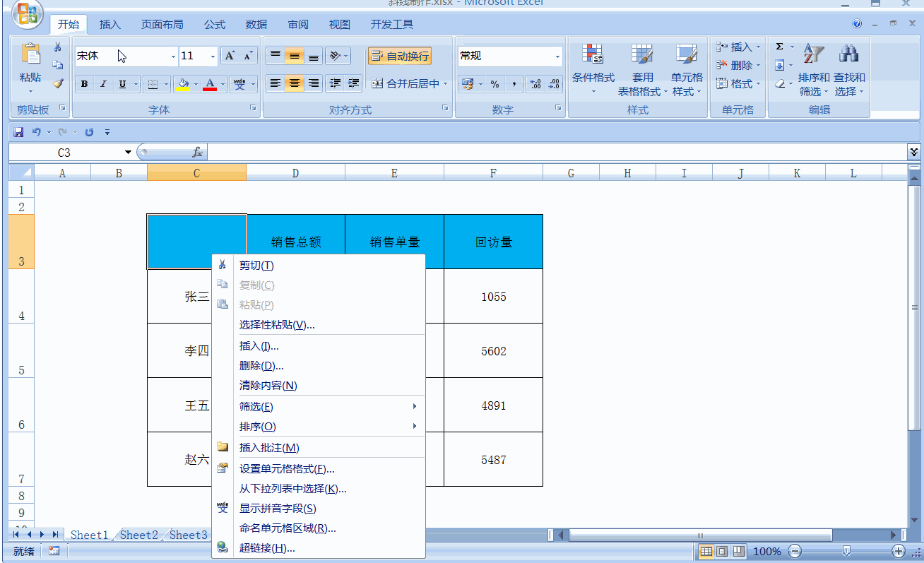Image resolution: width=924 pixels, height=563 pixels.
Task: Click 删除 in the cells group
Action: point(738,65)
